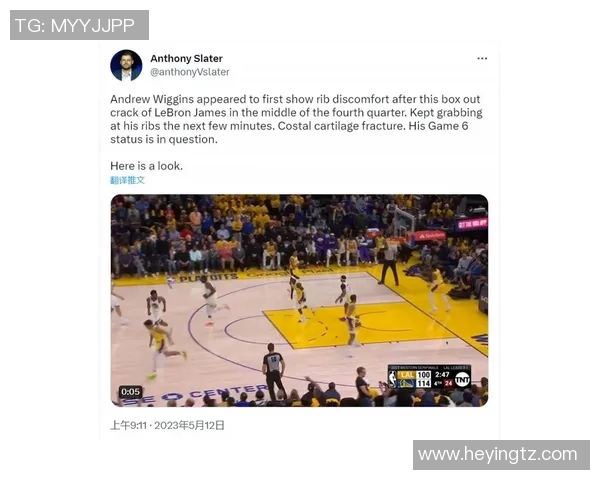Open the www.heyingtz.com watermark link
The image size is (600, 480).
[x=501, y=455]
